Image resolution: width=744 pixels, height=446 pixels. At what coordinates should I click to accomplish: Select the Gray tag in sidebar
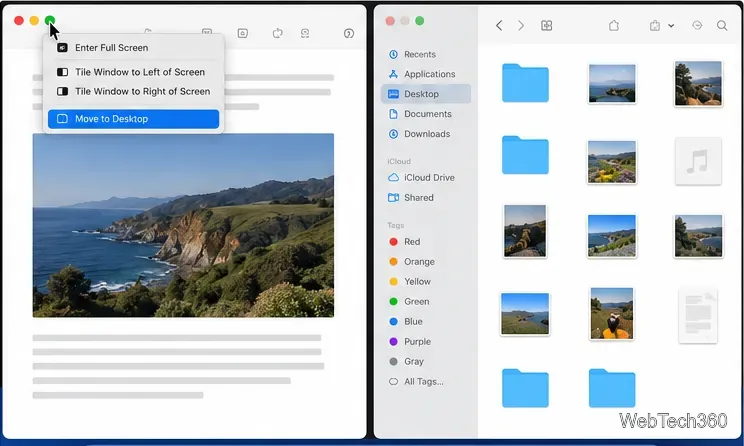[426, 361]
